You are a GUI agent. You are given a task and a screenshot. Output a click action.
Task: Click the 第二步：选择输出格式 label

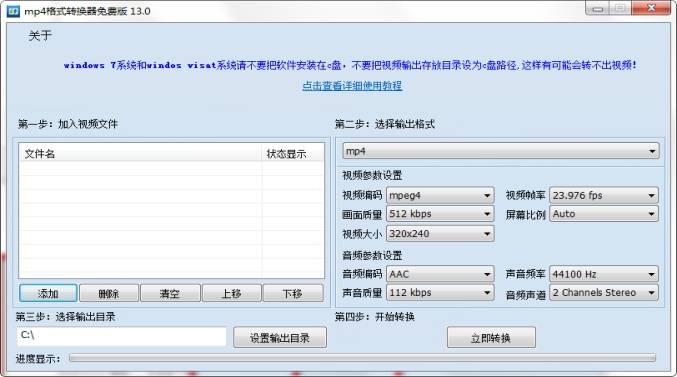click(x=385, y=124)
